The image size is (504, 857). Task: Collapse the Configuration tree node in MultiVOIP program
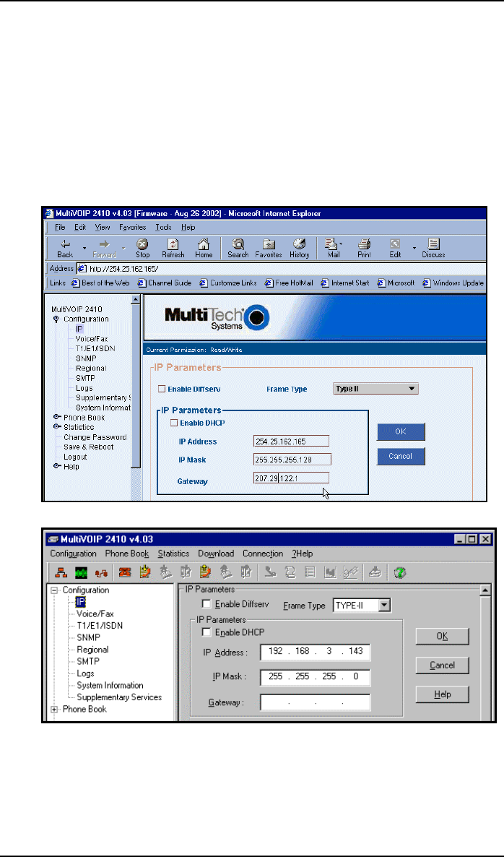pyautogui.click(x=53, y=590)
